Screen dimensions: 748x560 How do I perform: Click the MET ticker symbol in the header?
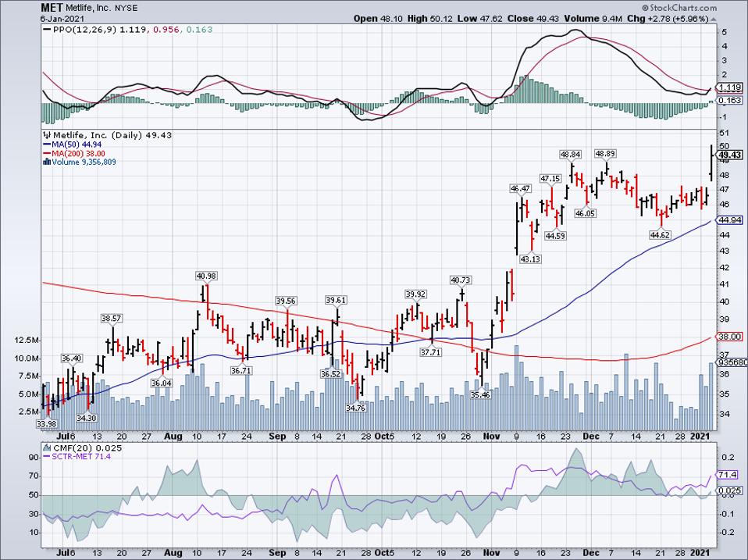[x=52, y=8]
